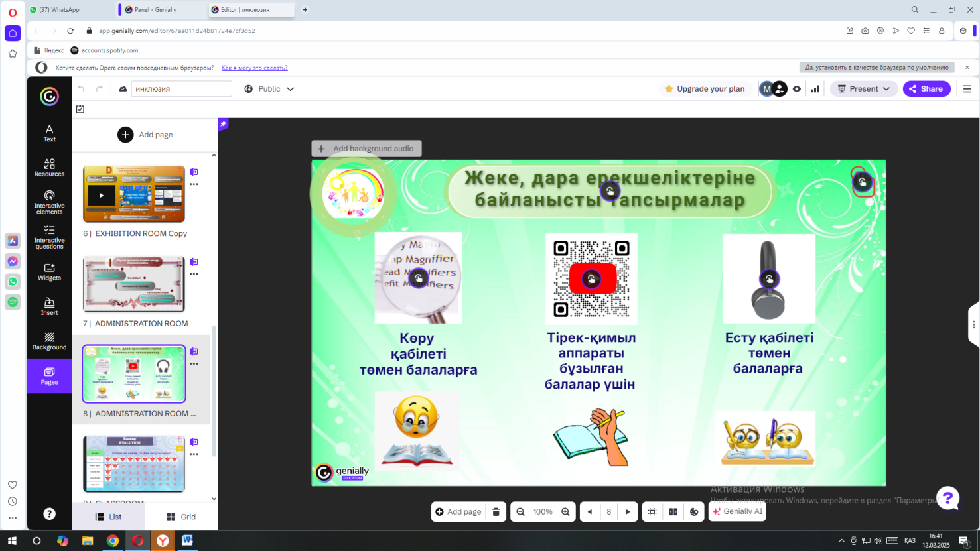The height and width of the screenshot is (551, 980).
Task: Open Genially AI
Action: (x=737, y=512)
